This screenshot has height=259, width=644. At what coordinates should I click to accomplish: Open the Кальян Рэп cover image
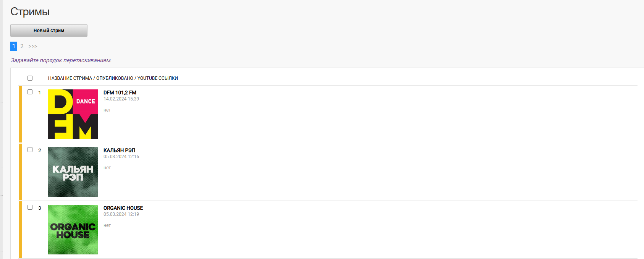pos(73,172)
